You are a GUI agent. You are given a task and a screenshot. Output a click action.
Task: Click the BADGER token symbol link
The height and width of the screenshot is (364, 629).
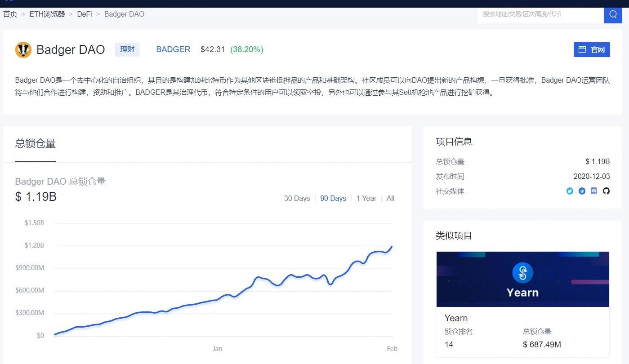point(173,49)
